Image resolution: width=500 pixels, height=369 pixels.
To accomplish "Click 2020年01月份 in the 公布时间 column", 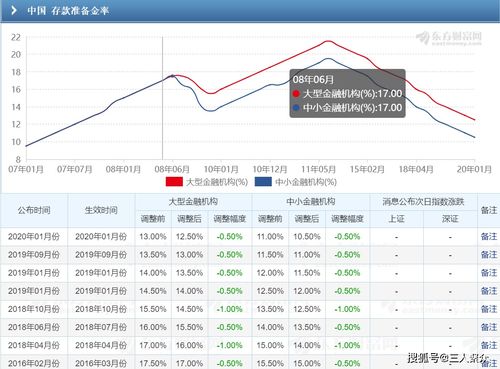I will [34, 237].
